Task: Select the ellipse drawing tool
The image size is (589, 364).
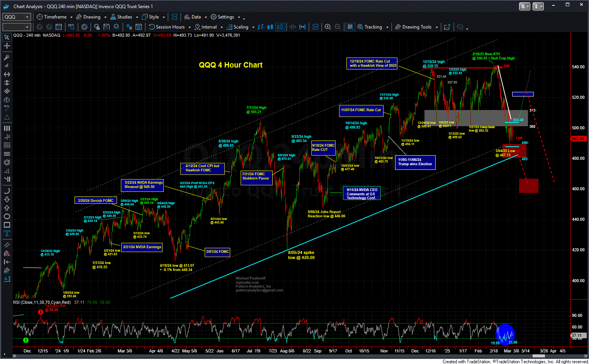Action: coord(7,216)
